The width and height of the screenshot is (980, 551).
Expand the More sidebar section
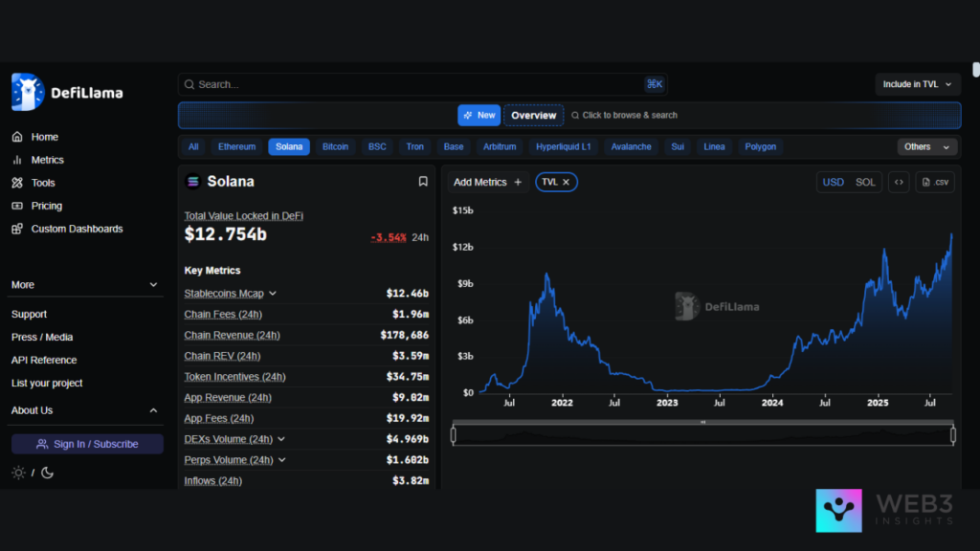(84, 285)
